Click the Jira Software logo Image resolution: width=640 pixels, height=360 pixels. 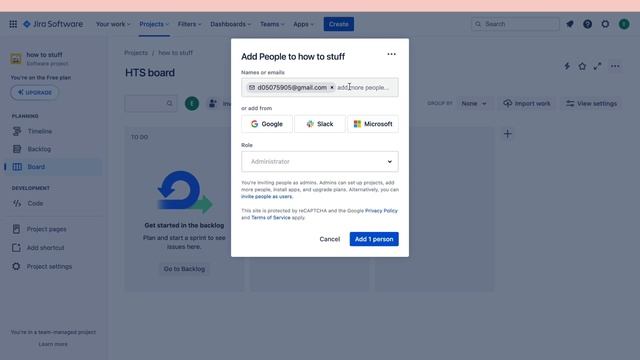(53, 24)
